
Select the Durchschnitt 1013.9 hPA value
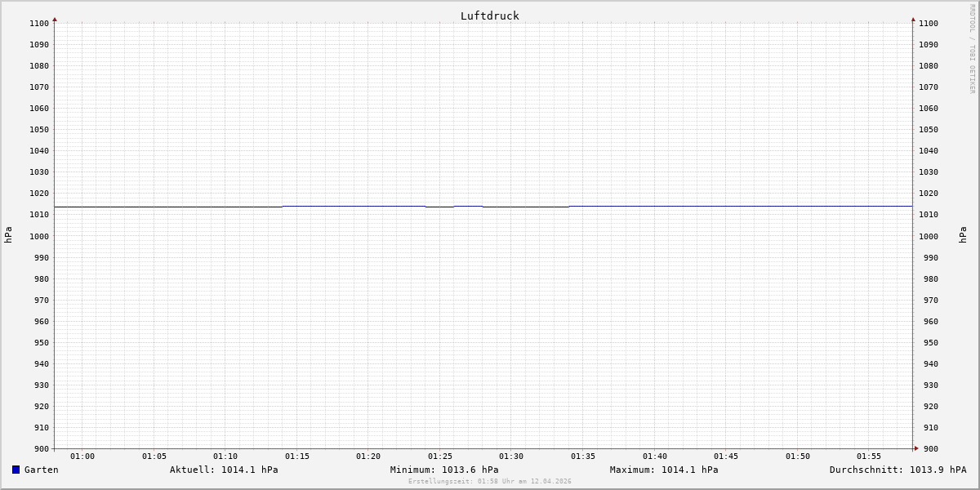(898, 470)
